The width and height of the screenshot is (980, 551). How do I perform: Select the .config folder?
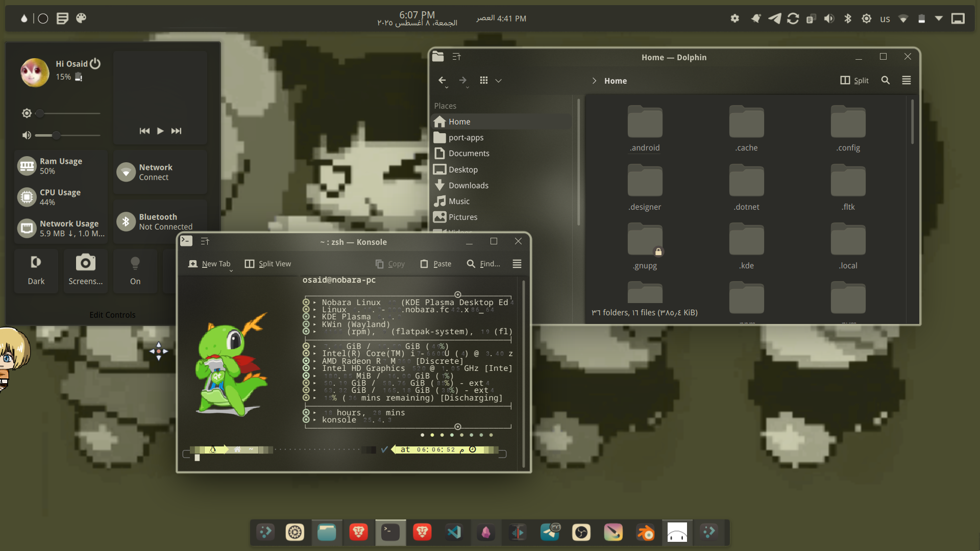point(848,129)
